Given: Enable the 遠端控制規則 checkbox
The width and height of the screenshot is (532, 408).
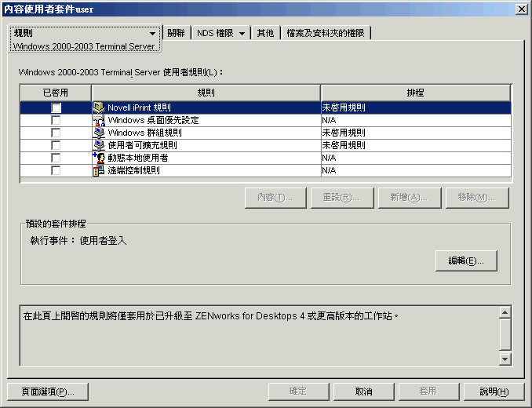Looking at the screenshot, I should click(56, 170).
